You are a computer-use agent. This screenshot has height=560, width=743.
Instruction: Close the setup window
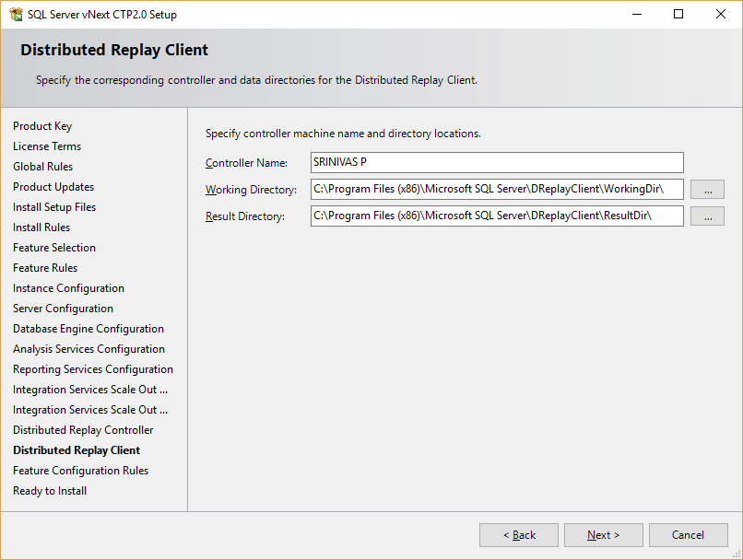tap(721, 14)
